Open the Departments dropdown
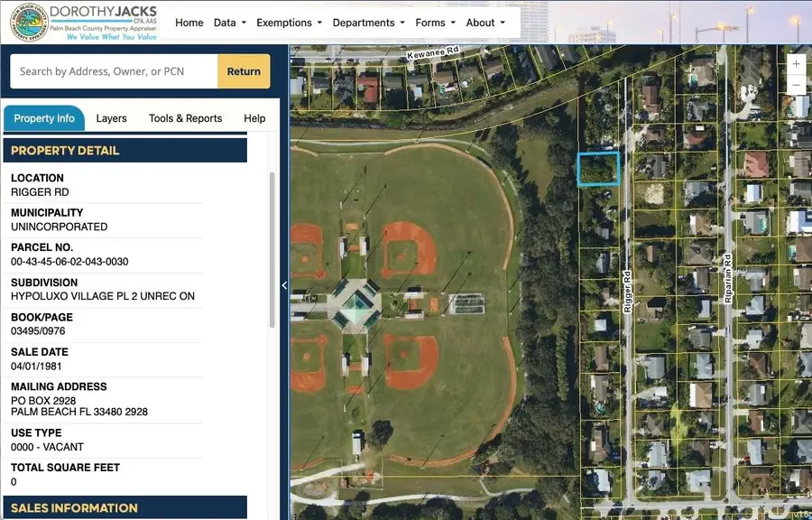 (369, 23)
